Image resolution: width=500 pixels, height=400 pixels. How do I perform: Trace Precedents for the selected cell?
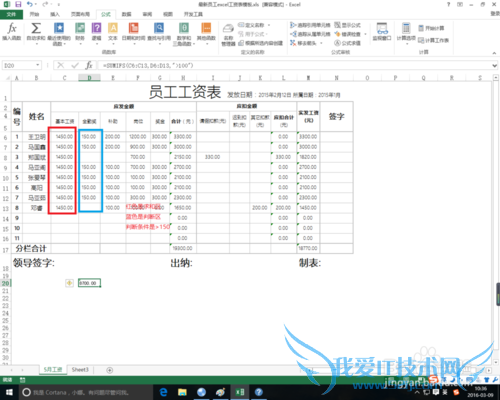click(310, 25)
